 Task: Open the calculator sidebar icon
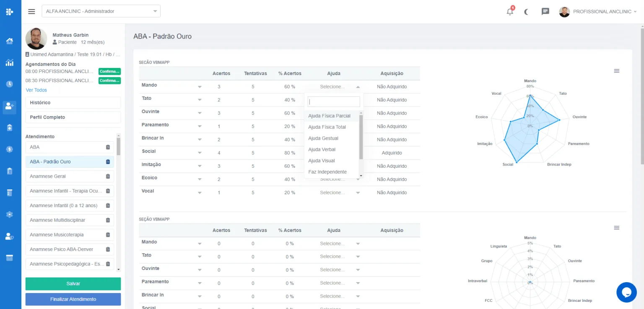coord(10,193)
